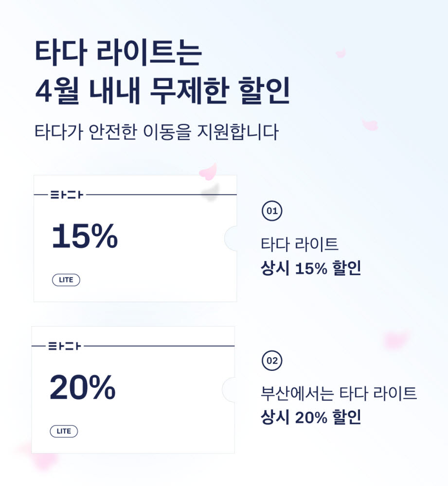Click the 02 circled number badge
The image size is (448, 486).
pos(272,361)
